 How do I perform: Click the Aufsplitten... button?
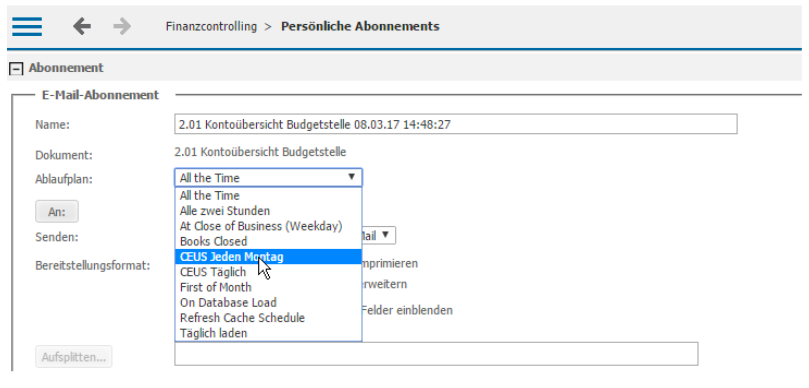click(x=74, y=357)
